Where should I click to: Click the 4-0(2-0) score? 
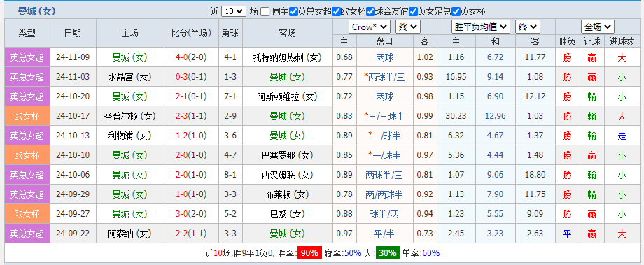[x=191, y=57]
